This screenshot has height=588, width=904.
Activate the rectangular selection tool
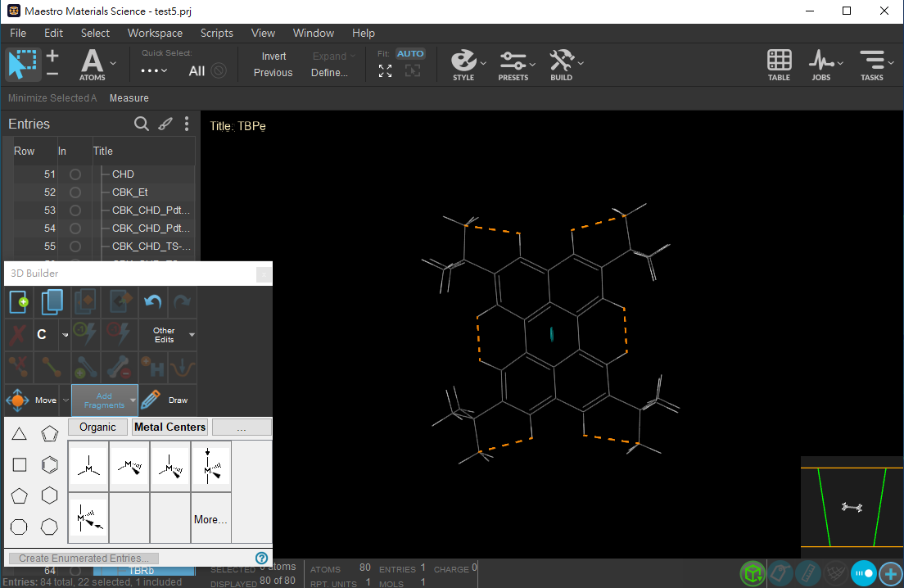click(23, 64)
